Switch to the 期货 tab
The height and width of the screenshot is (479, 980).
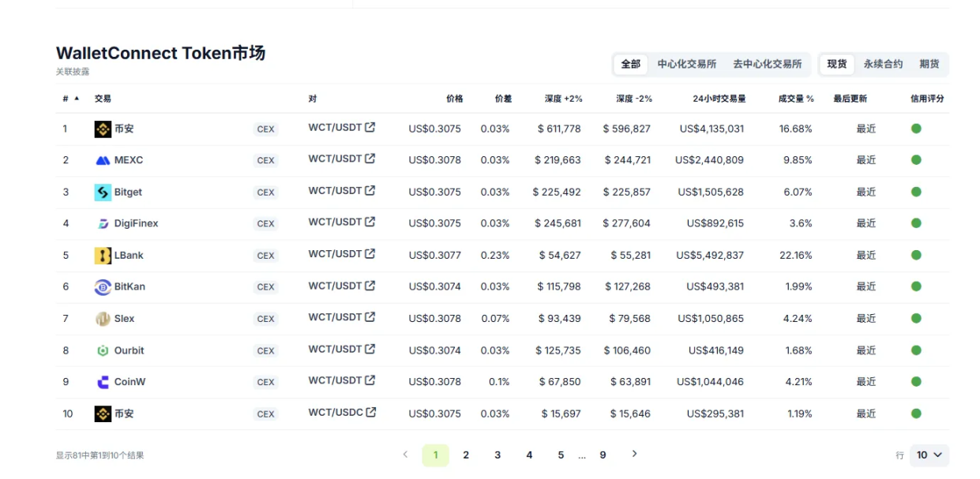(929, 64)
